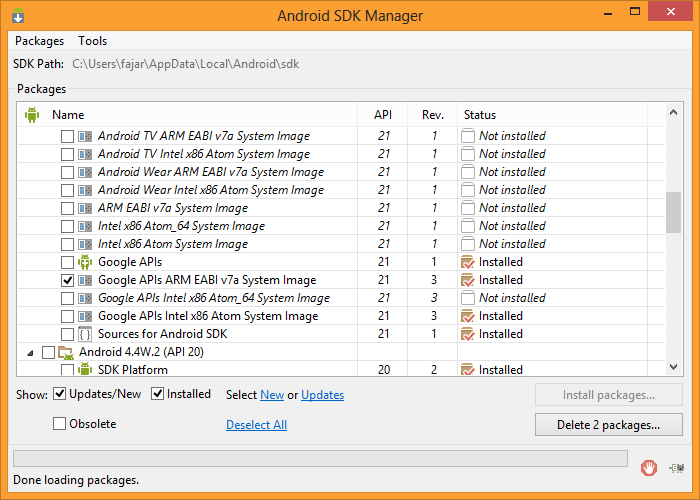Click the log window icon at bottom right
The width and height of the screenshot is (700, 500).
[679, 467]
